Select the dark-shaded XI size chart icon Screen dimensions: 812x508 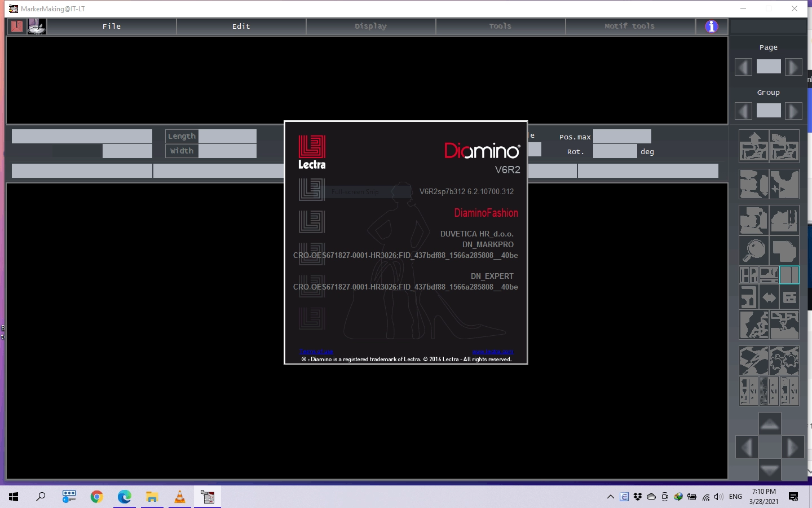769,391
